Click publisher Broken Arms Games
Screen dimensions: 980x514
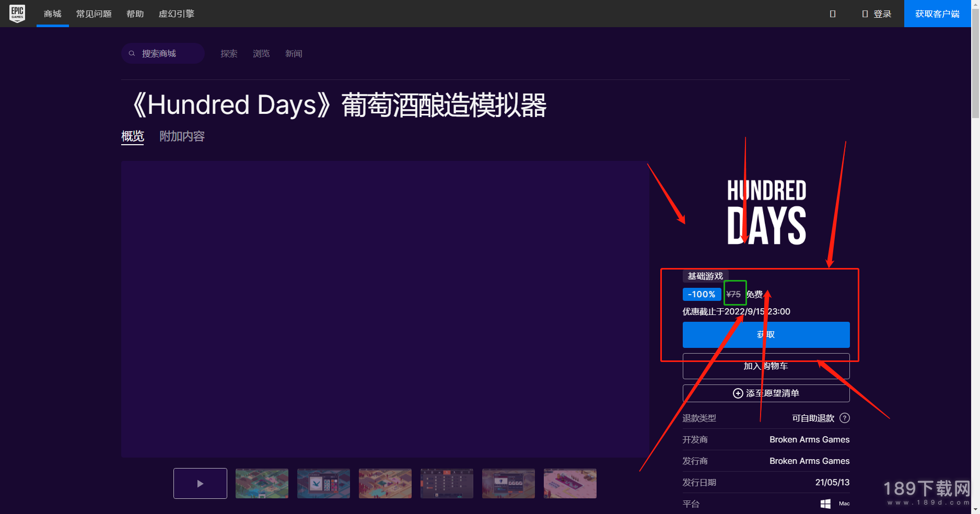pos(809,461)
